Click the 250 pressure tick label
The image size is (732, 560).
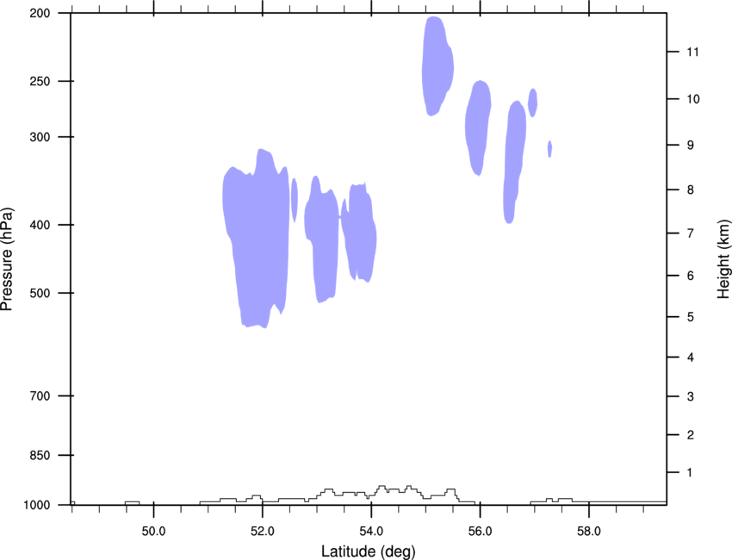coord(40,81)
